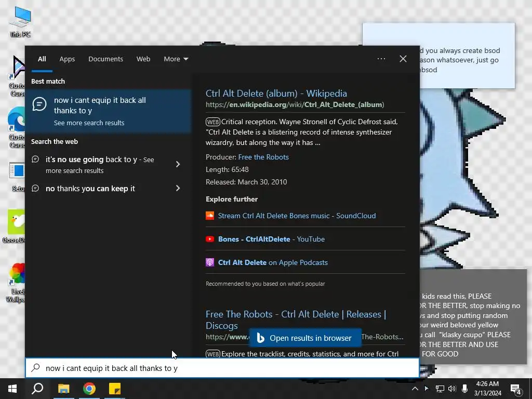Expand the More dropdown in search
This screenshot has height=399, width=532.
click(x=176, y=59)
